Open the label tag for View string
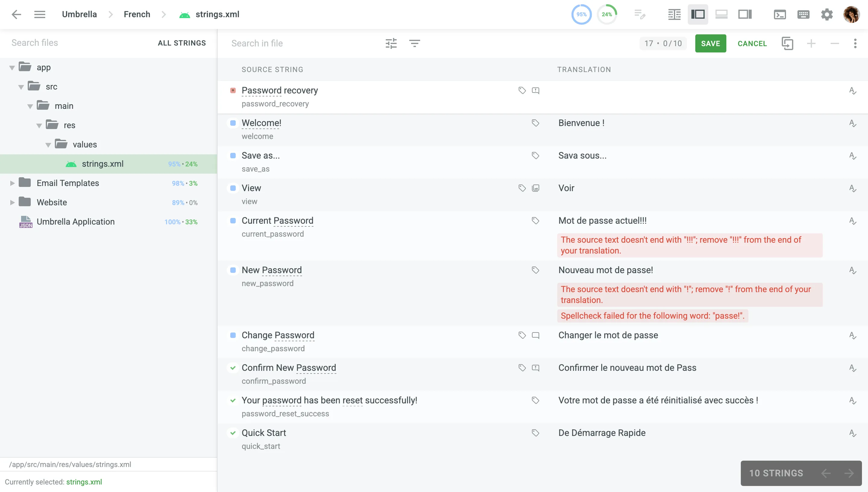 (x=522, y=188)
